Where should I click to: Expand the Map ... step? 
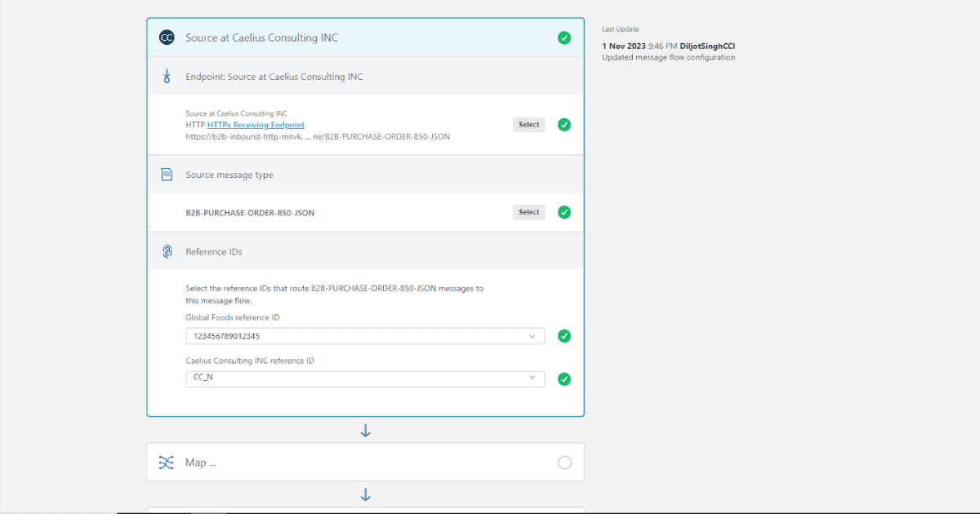(365, 463)
